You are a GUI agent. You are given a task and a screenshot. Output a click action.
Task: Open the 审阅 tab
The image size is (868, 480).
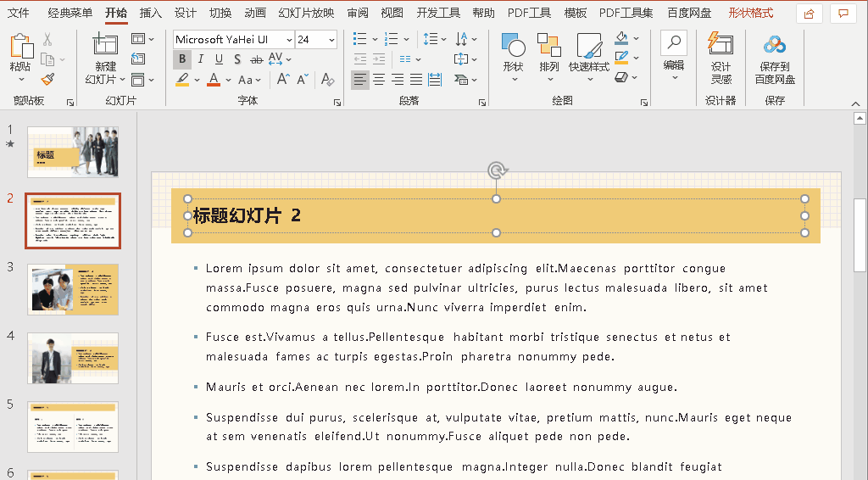pyautogui.click(x=358, y=13)
